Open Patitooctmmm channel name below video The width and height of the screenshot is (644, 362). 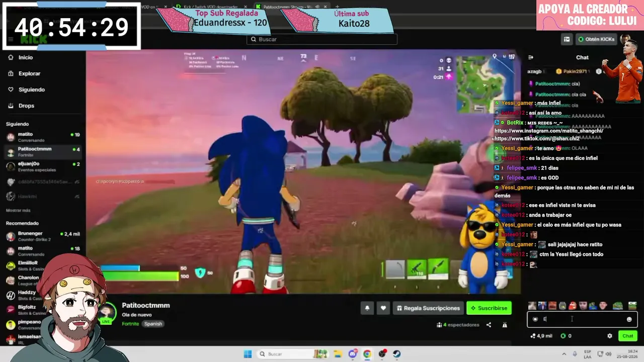146,306
